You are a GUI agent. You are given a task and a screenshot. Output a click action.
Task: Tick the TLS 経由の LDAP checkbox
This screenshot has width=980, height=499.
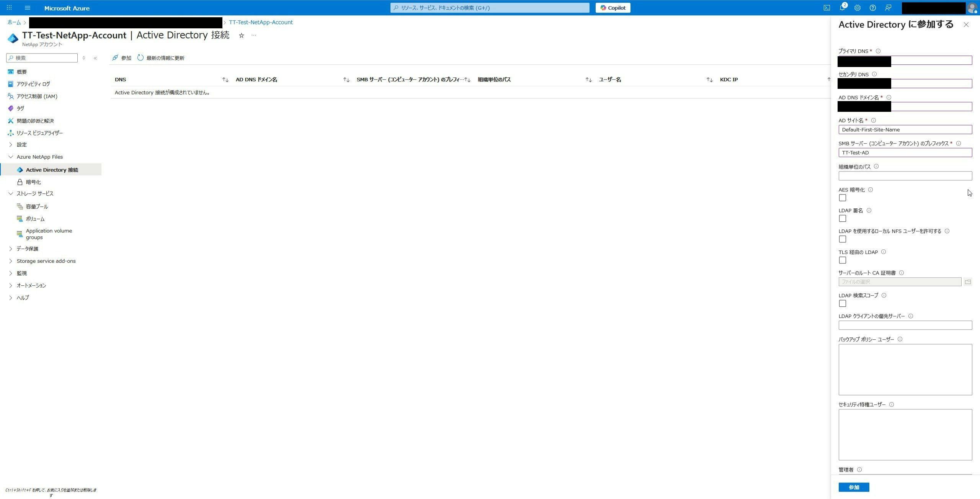tap(843, 260)
